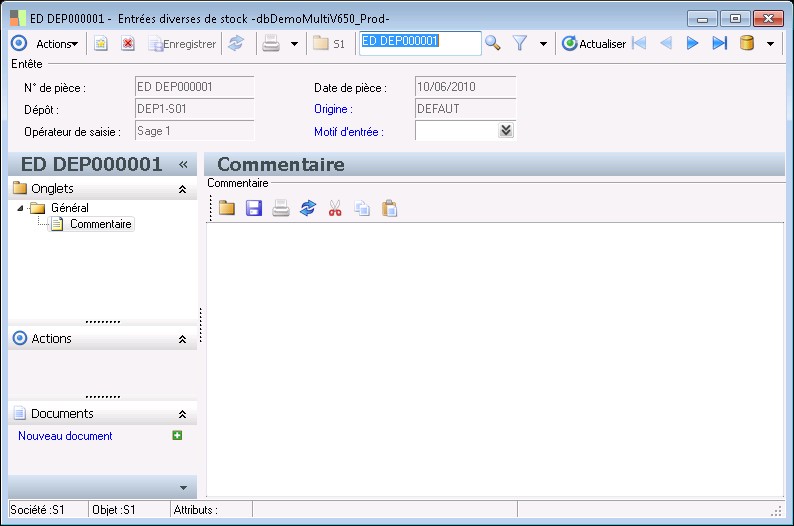794x526 pixels.
Task: Click the refresh arrows icon beside Enregistrer
Action: tap(236, 44)
